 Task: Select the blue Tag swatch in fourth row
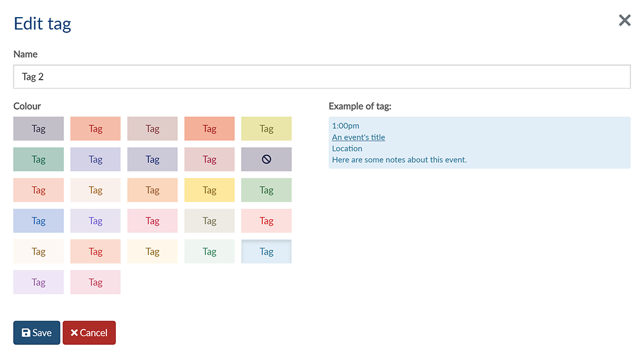[x=38, y=221]
